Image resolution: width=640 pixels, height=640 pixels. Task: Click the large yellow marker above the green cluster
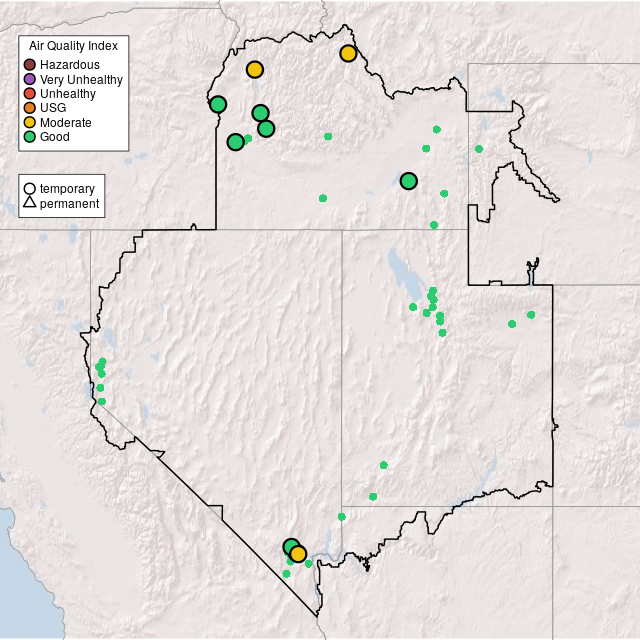255,69
